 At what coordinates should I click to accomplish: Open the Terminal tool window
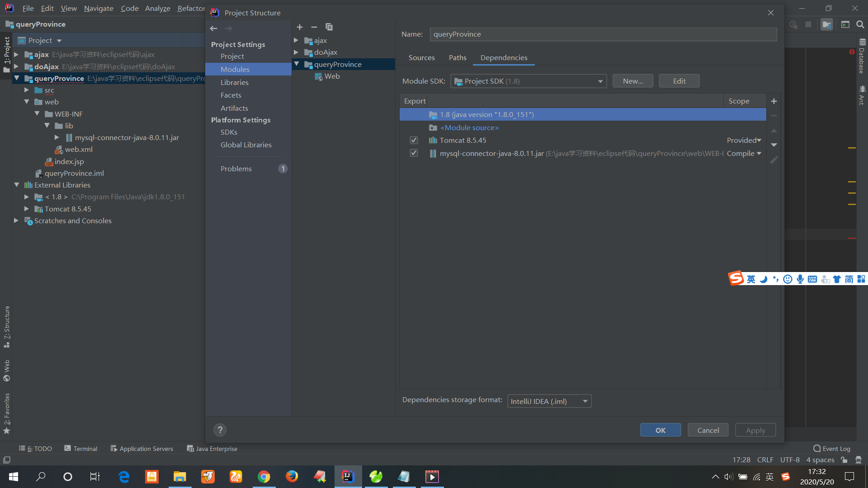point(81,449)
